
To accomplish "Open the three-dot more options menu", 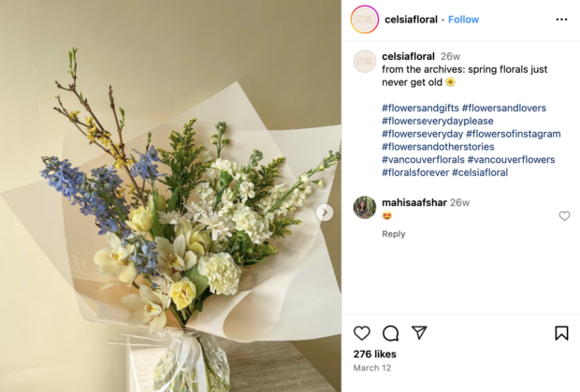I will 561,20.
